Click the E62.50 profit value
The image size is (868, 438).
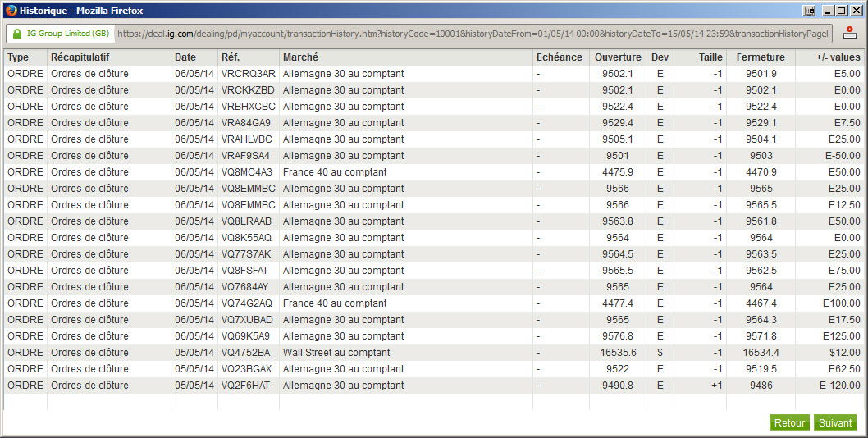tap(845, 369)
